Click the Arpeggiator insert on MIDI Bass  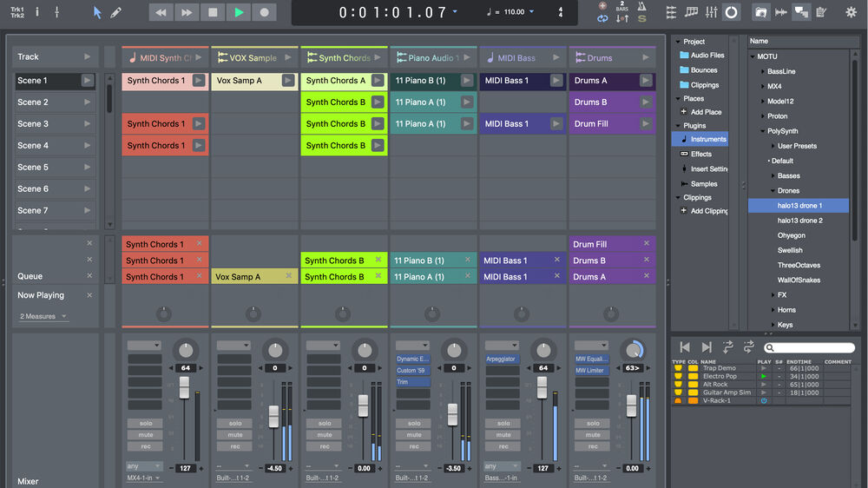pyautogui.click(x=502, y=359)
